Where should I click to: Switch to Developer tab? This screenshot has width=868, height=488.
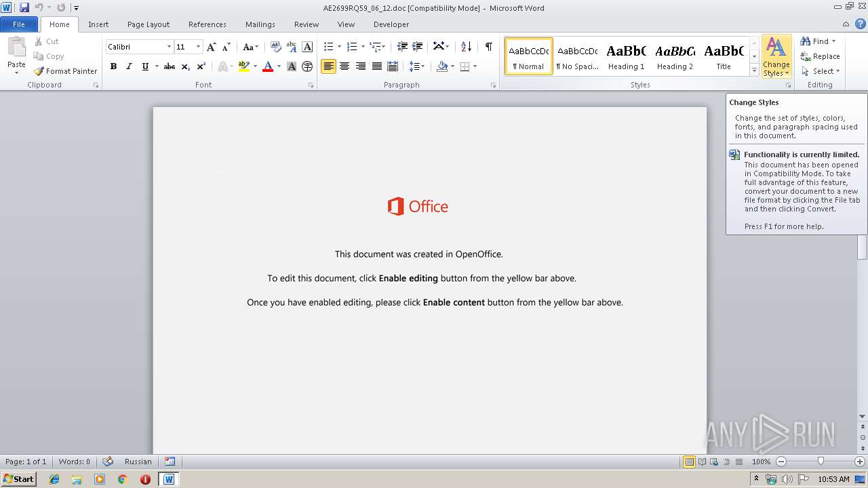coord(391,24)
